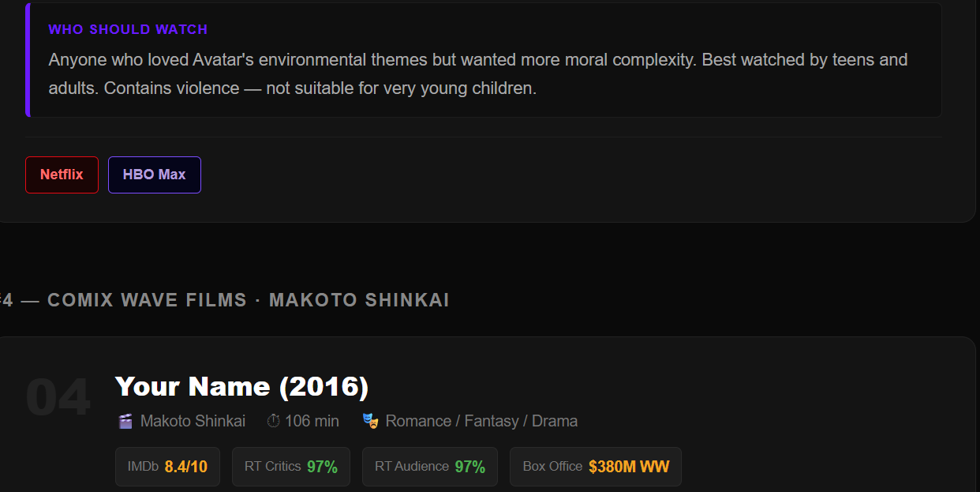
Task: Open the IMDb 8.4/10 rating badge
Action: 167,466
